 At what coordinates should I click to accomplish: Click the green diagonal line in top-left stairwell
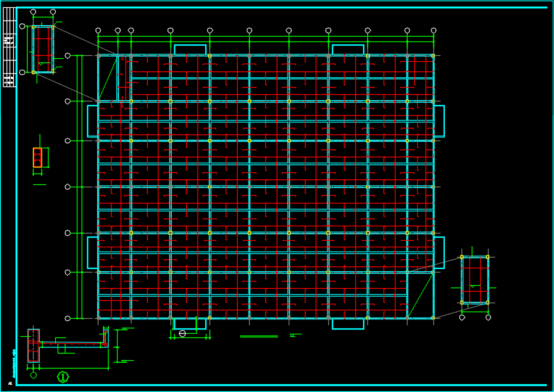pyautogui.click(x=108, y=78)
